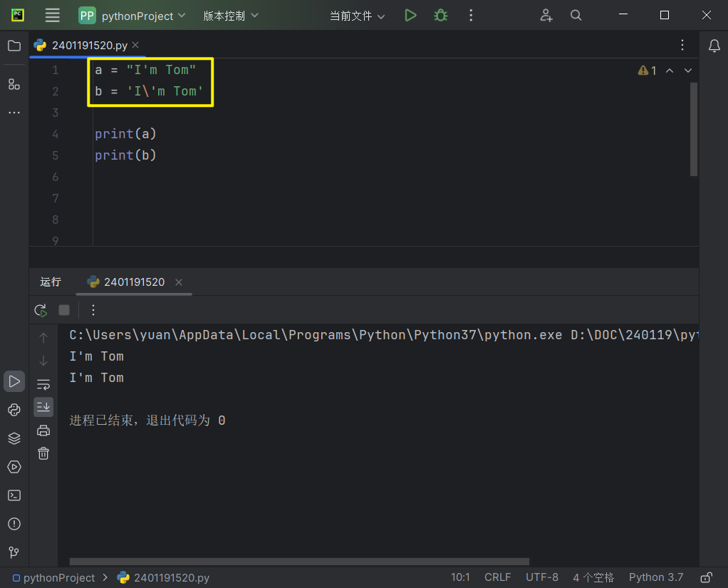728x588 pixels.
Task: Toggle scroll to end in console
Action: click(x=43, y=408)
